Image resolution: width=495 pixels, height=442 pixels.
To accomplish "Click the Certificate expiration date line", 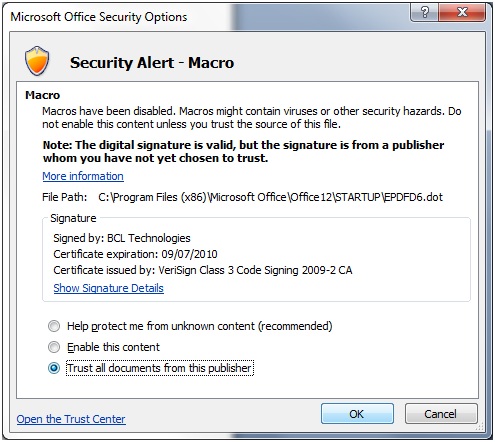I will coord(135,254).
